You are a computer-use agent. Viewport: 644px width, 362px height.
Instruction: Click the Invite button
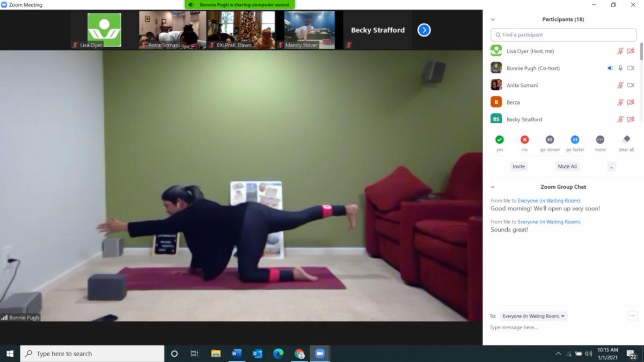518,167
